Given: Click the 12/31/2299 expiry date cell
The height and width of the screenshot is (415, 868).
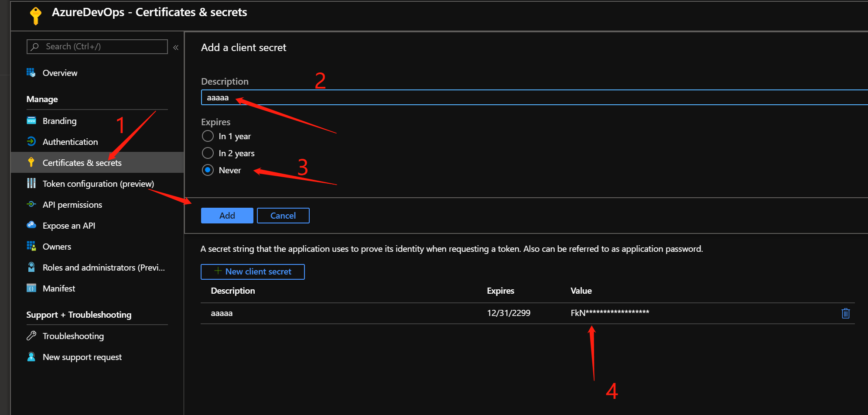Looking at the screenshot, I should click(509, 313).
